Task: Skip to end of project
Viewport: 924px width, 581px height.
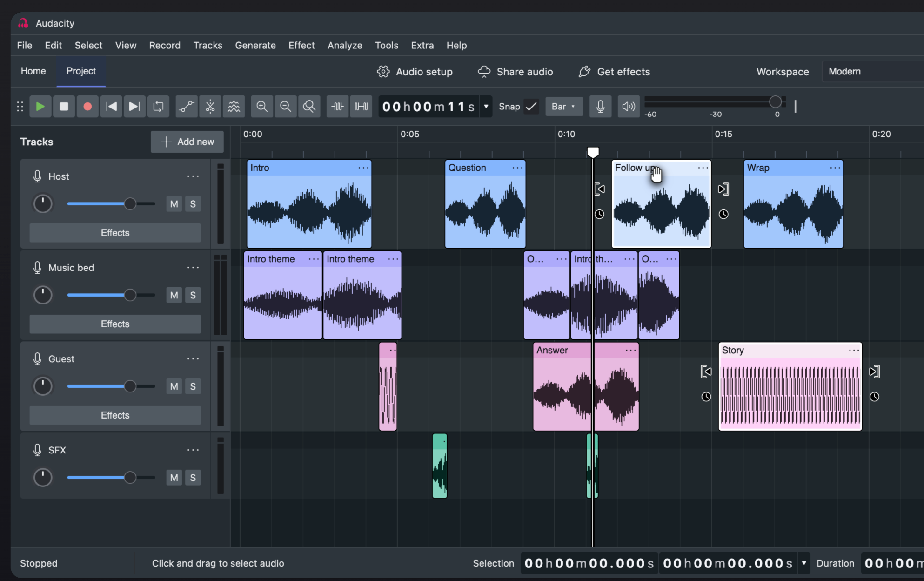Action: (x=134, y=107)
